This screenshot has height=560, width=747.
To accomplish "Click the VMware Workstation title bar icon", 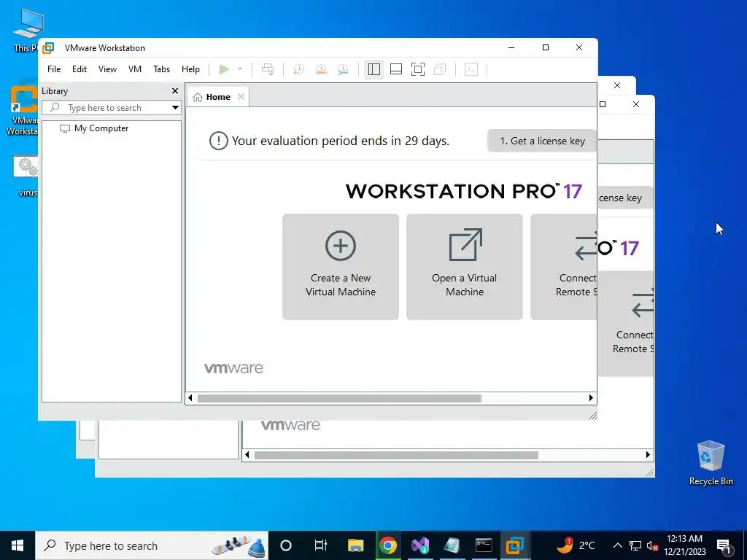I will point(48,47).
